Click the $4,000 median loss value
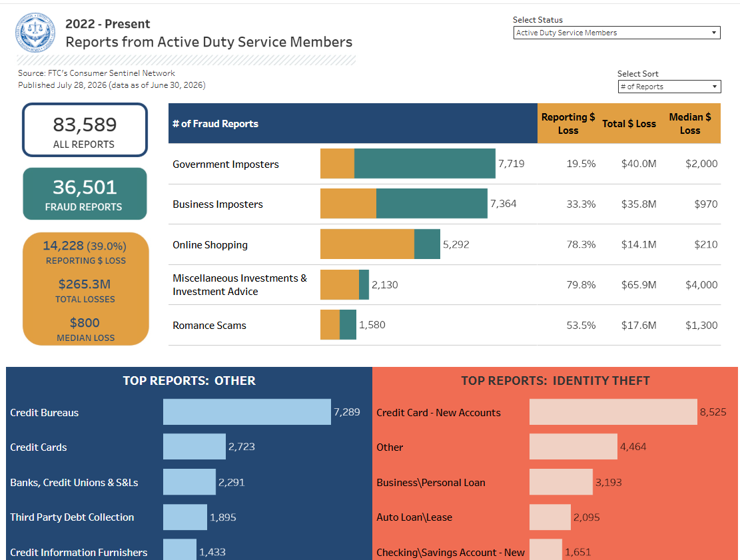This screenshot has height=560, width=740. pos(701,285)
